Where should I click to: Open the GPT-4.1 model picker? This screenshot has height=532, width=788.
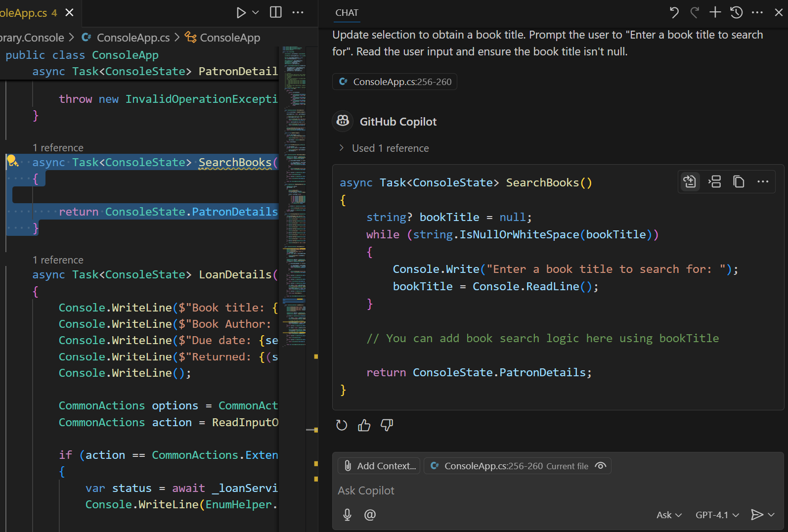coord(717,515)
